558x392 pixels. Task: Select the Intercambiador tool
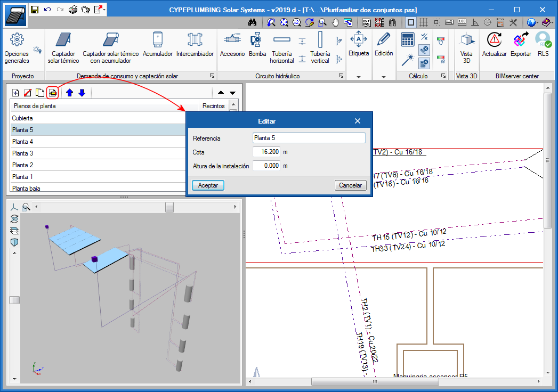195,44
